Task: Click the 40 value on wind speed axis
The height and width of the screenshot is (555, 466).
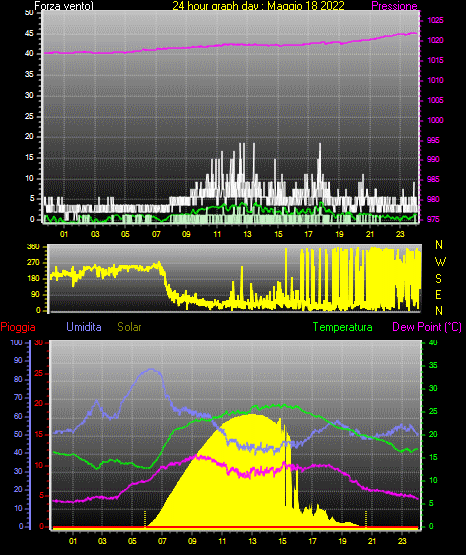Action: click(29, 53)
